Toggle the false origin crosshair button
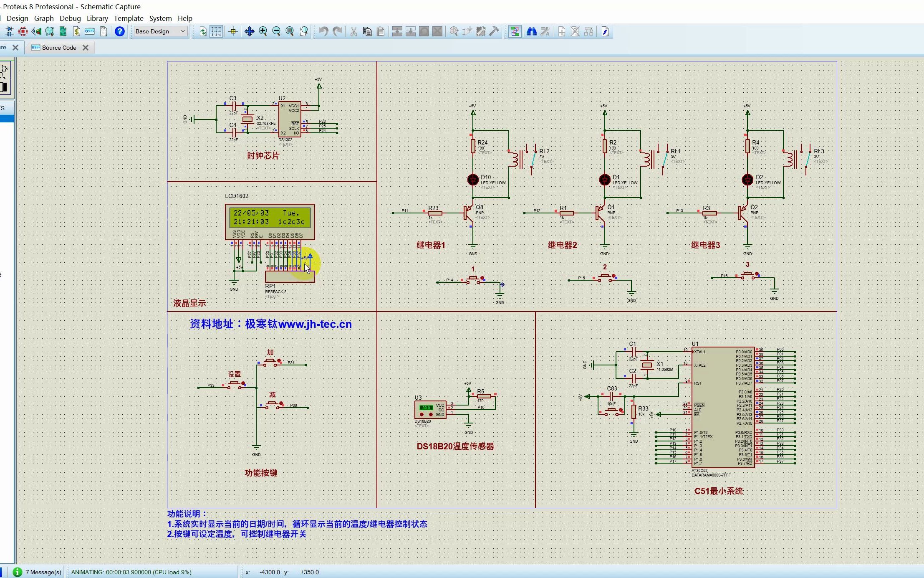 tap(233, 31)
